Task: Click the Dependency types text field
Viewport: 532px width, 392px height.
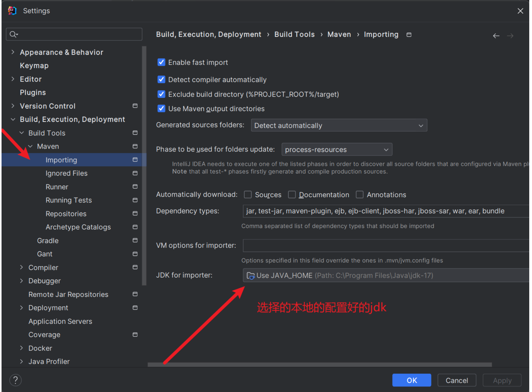Action: click(386, 211)
